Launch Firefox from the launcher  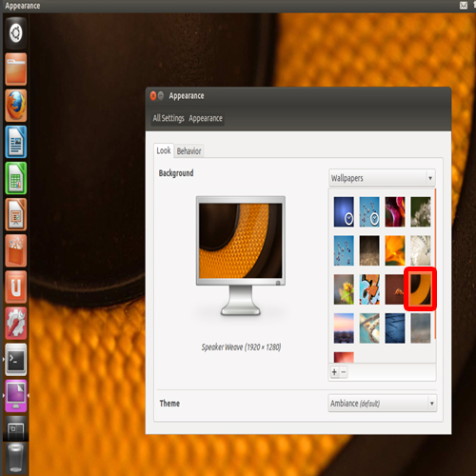(15, 106)
